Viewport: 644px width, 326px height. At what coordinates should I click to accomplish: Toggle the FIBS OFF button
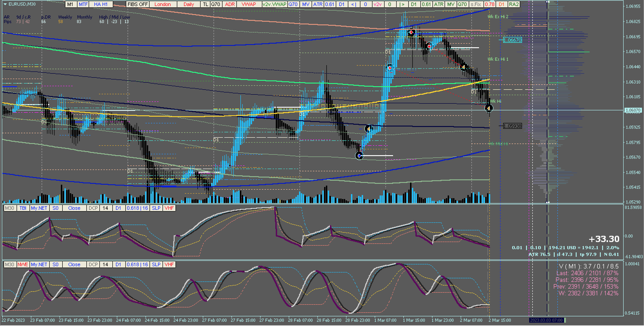(x=137, y=4)
